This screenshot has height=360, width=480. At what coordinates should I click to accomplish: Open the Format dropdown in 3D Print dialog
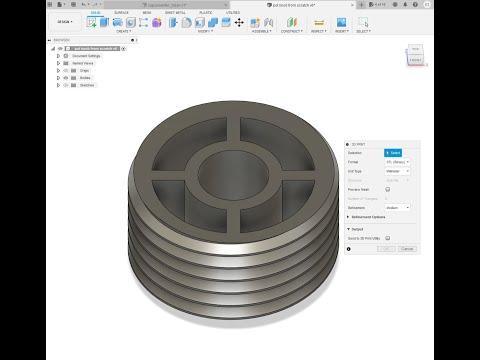(x=397, y=162)
